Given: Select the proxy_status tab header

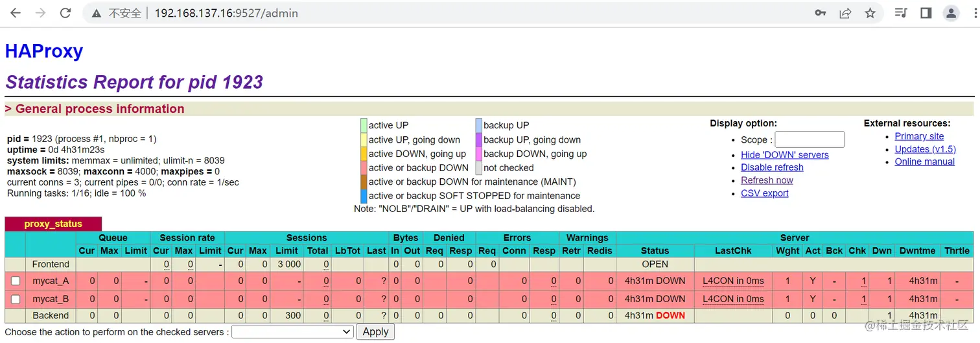Looking at the screenshot, I should [x=53, y=224].
